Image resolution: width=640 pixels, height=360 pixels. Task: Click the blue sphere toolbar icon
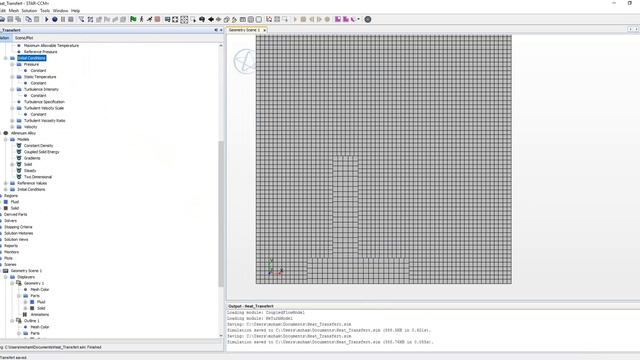coord(55,19)
